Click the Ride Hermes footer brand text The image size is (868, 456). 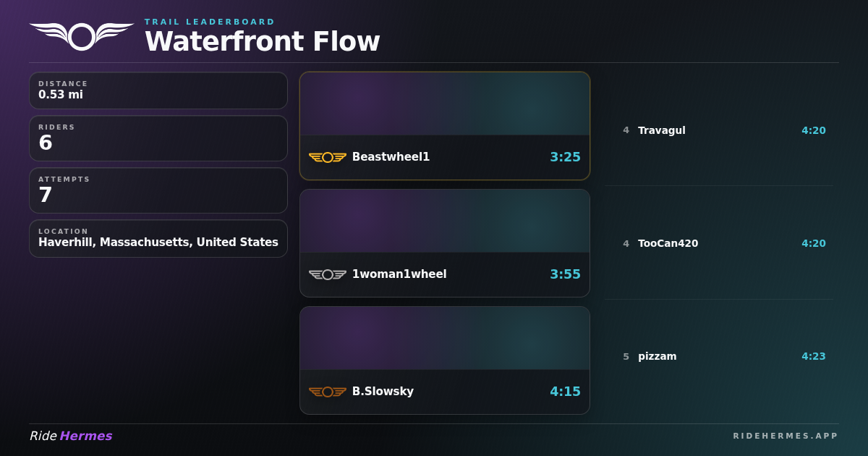(x=71, y=436)
